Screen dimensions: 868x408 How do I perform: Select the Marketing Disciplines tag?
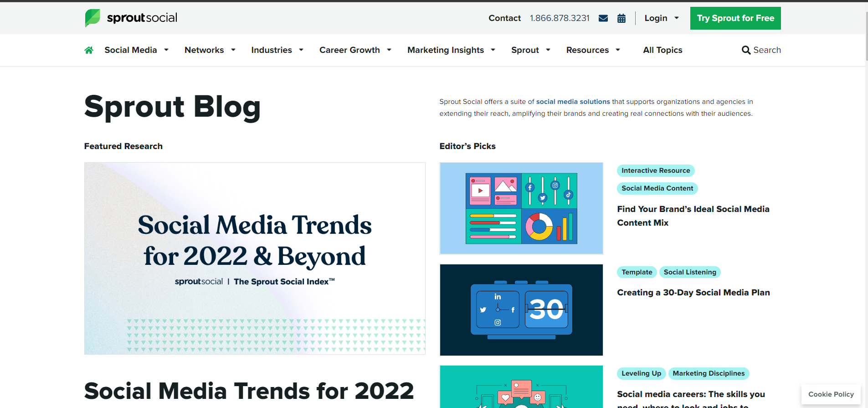coord(709,373)
